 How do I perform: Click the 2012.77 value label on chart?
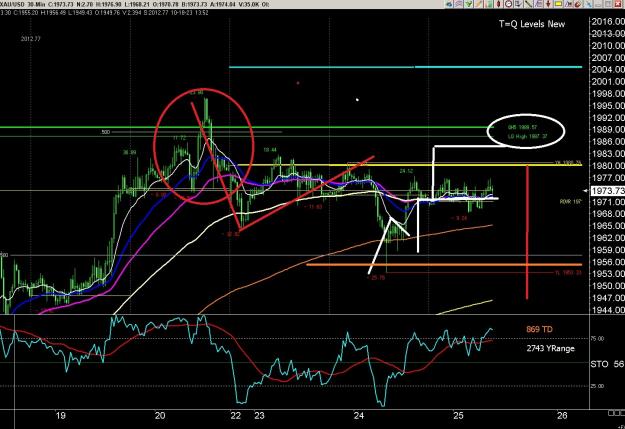(31, 39)
